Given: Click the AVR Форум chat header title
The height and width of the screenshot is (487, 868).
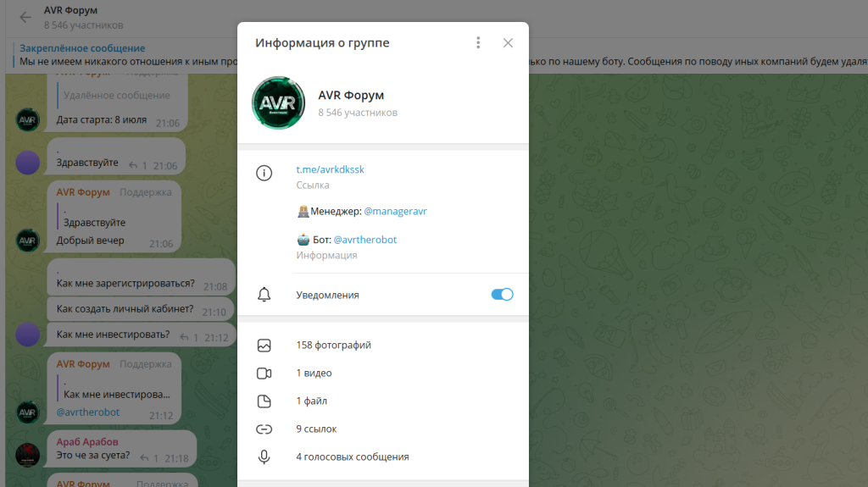Looking at the screenshot, I should pos(71,10).
